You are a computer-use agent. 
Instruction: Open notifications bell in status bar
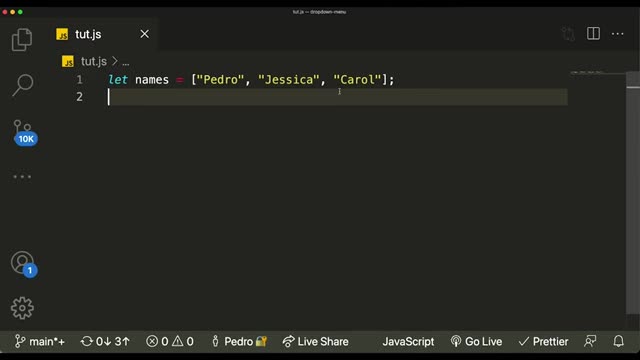[x=618, y=341]
